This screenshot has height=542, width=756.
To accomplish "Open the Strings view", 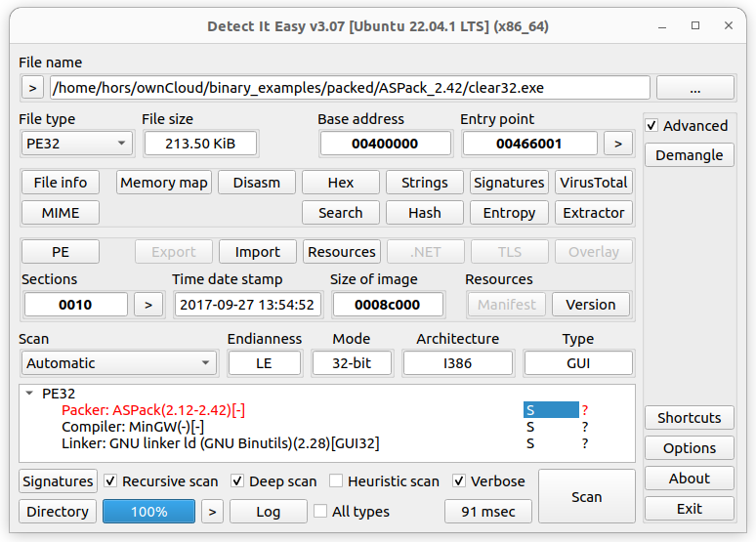I will coord(424,183).
